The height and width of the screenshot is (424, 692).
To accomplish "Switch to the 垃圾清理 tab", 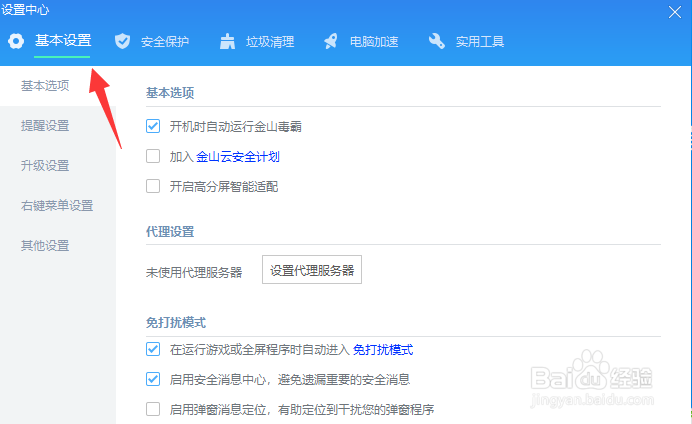I will pyautogui.click(x=270, y=41).
